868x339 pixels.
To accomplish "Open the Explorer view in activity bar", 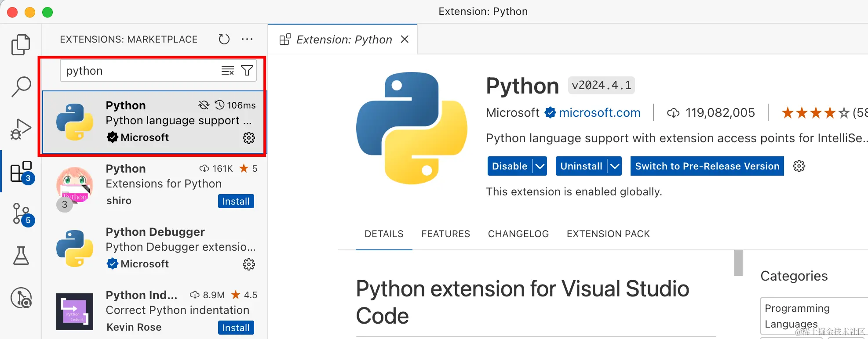I will (x=21, y=45).
